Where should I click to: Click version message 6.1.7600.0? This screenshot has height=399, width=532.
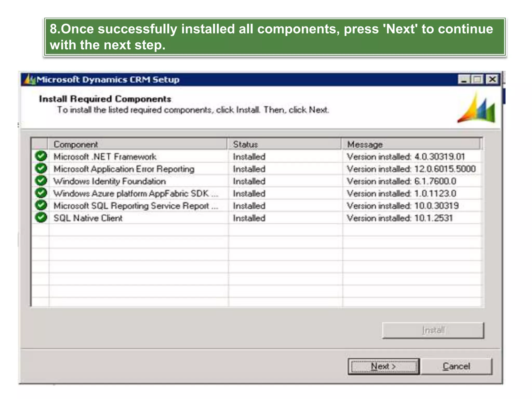(402, 181)
